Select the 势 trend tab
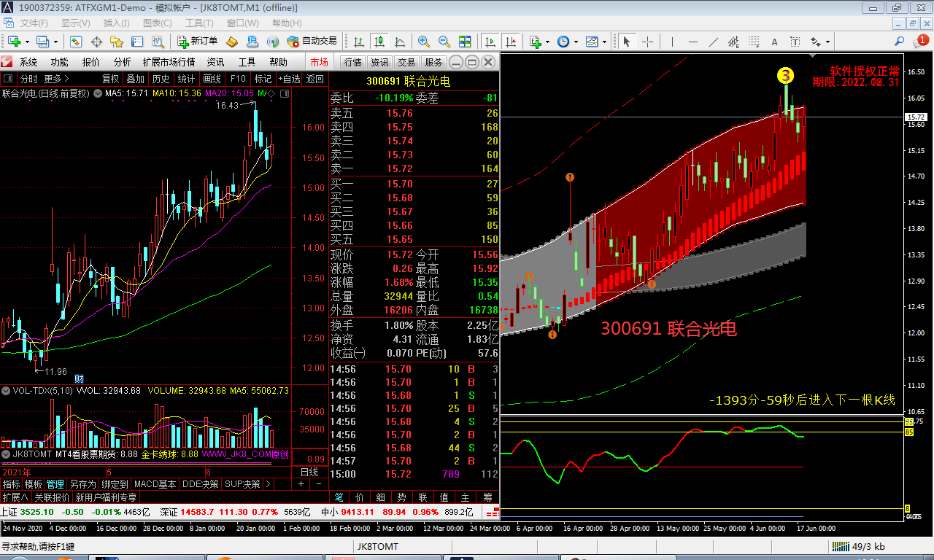Viewport: 934px width, 560px height. pos(402,497)
